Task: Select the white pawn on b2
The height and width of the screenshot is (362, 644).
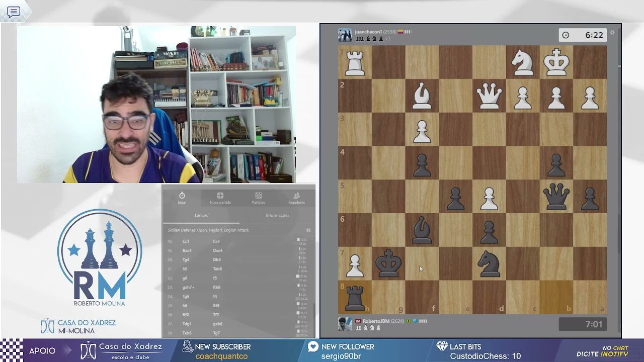Action: [x=556, y=97]
